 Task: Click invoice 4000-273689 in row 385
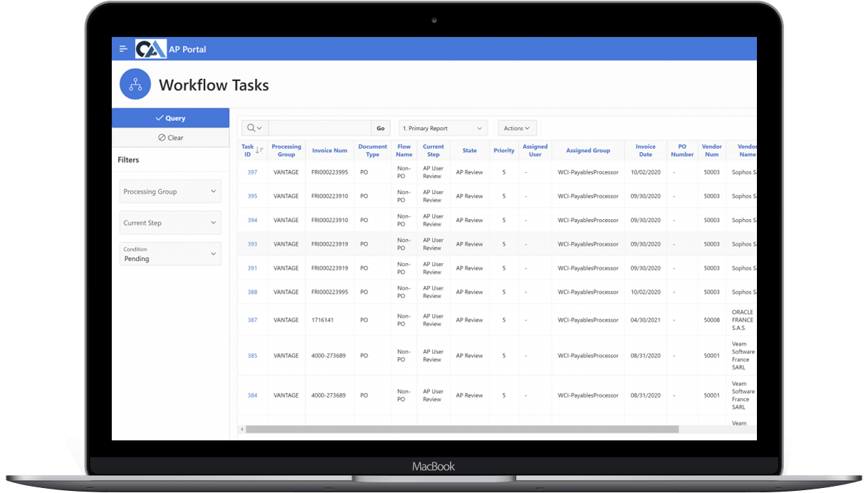coord(328,356)
